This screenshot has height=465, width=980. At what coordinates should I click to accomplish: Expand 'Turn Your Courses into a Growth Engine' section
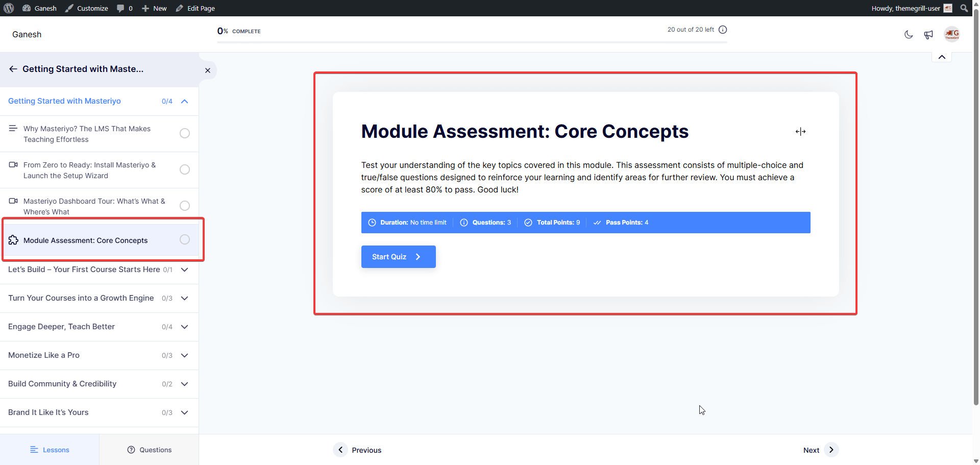185,298
